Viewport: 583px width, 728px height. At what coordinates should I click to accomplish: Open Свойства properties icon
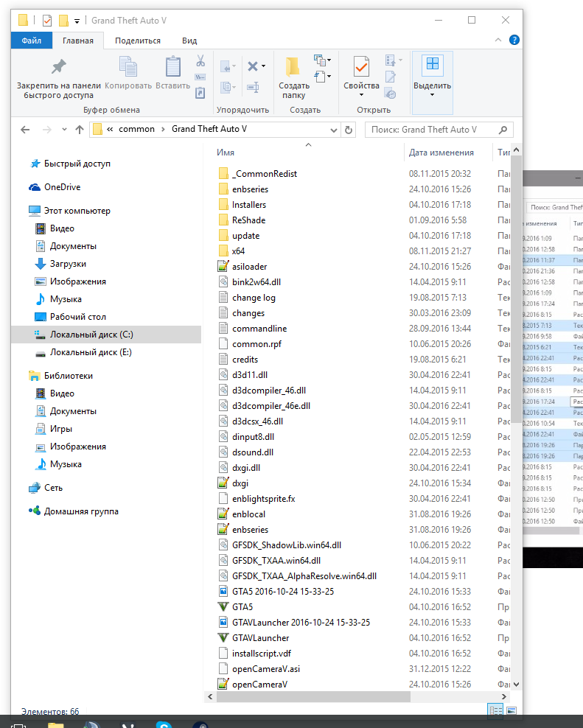(x=361, y=67)
